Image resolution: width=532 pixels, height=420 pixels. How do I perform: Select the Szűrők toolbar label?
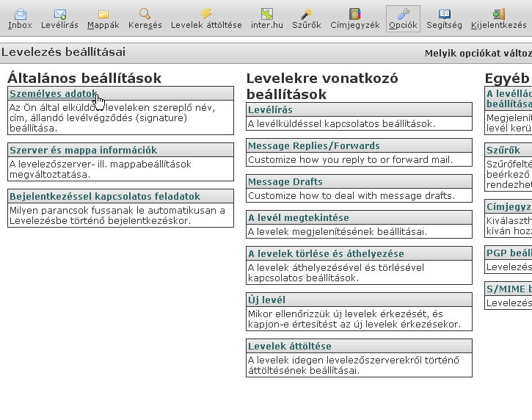(x=307, y=25)
